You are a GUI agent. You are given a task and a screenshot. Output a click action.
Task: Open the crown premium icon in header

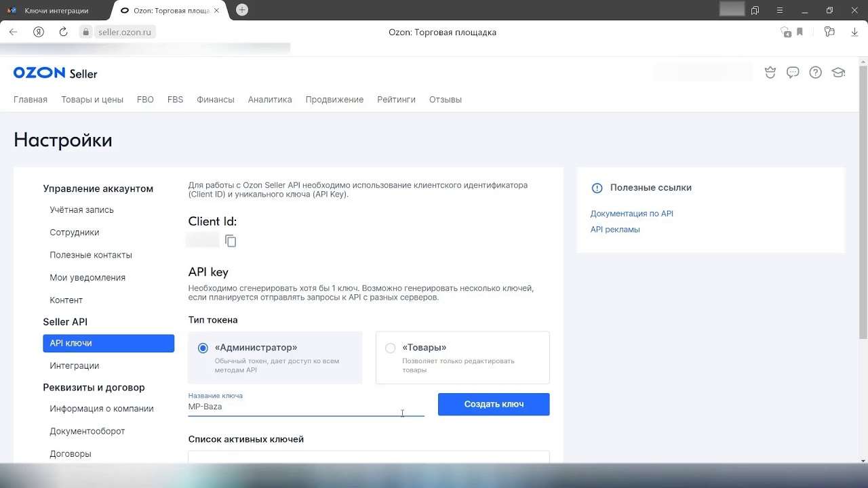[x=770, y=73]
